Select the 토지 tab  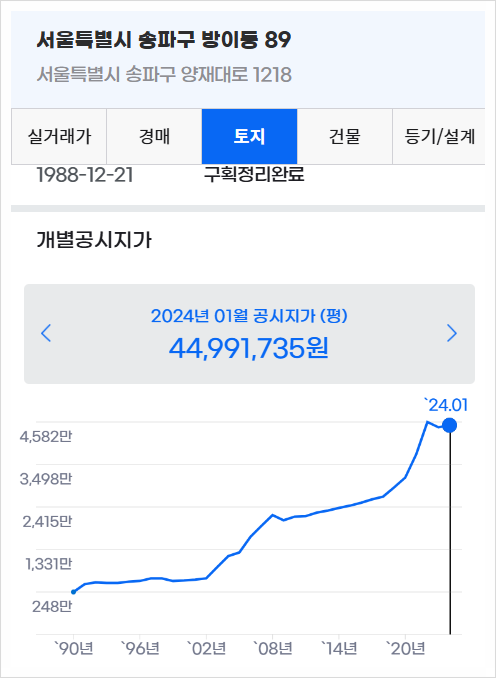250,137
